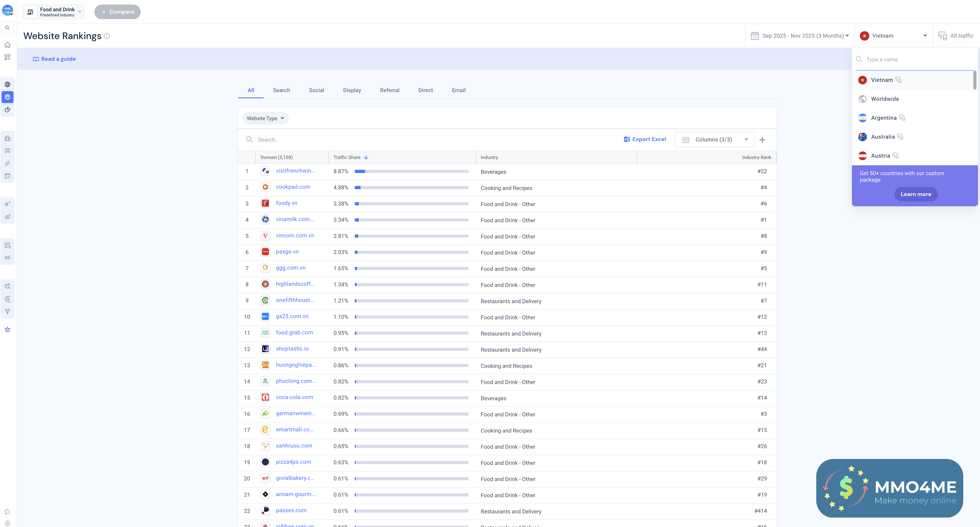Click the Learn more button
The image size is (980, 527).
915,194
